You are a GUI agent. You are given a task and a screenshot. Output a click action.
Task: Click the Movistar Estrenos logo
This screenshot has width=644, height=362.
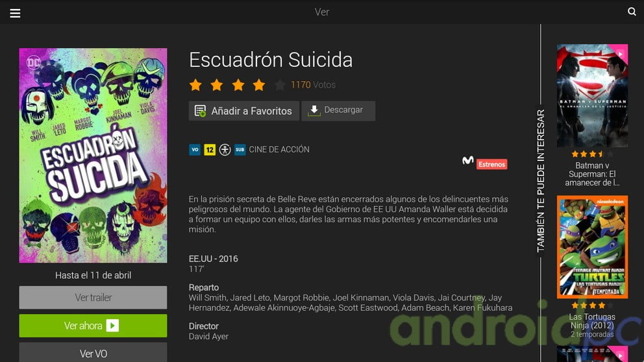click(x=485, y=163)
